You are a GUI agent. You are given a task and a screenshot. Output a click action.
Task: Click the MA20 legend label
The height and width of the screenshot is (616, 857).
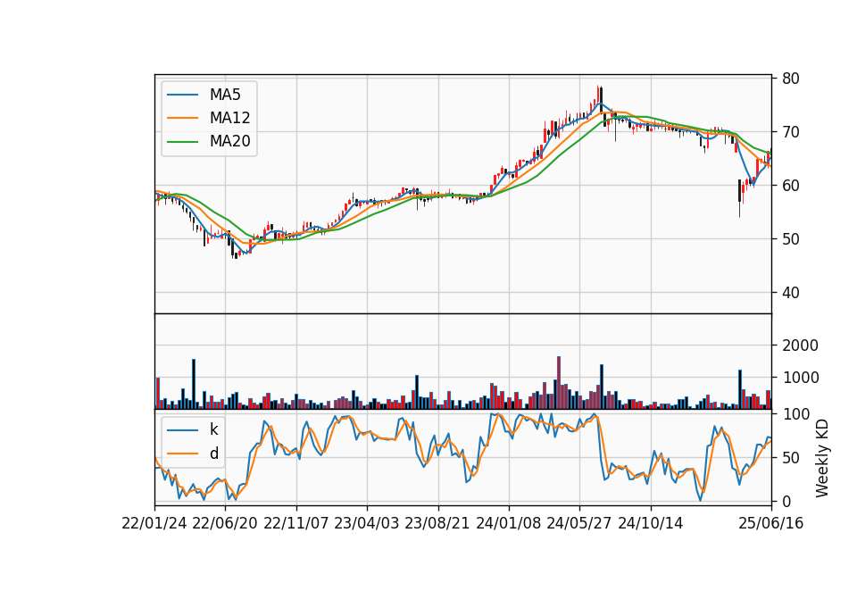(229, 142)
